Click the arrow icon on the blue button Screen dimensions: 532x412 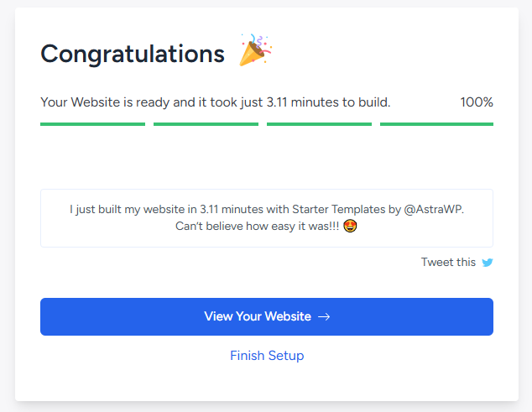pos(324,317)
